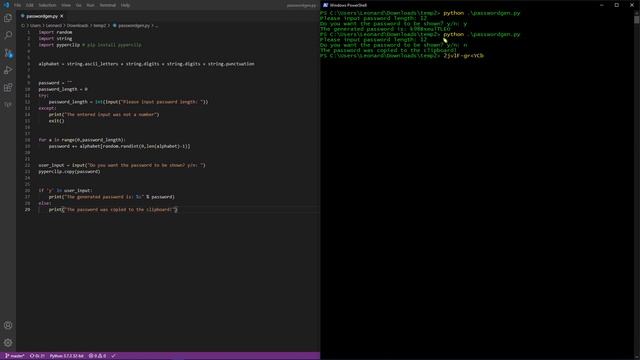Image resolution: width=640 pixels, height=360 pixels.
Task: Click the alphabet assignment code line
Action: pyautogui.click(x=146, y=64)
